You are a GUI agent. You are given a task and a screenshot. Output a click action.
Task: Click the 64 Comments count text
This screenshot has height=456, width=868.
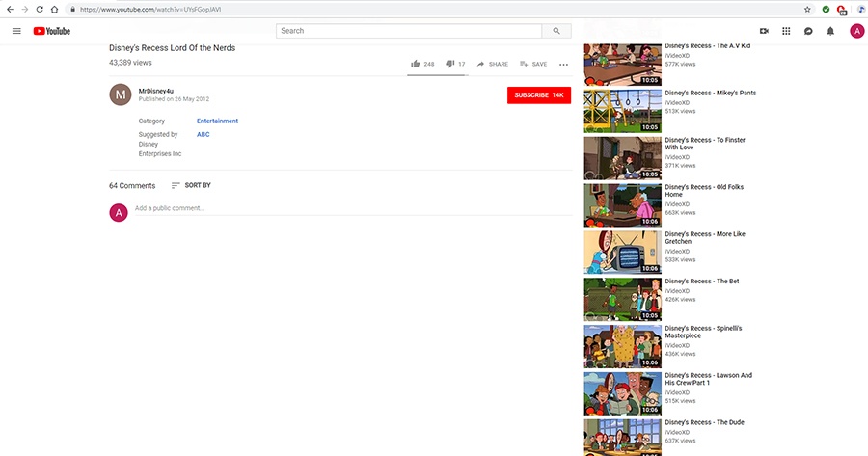tap(132, 186)
